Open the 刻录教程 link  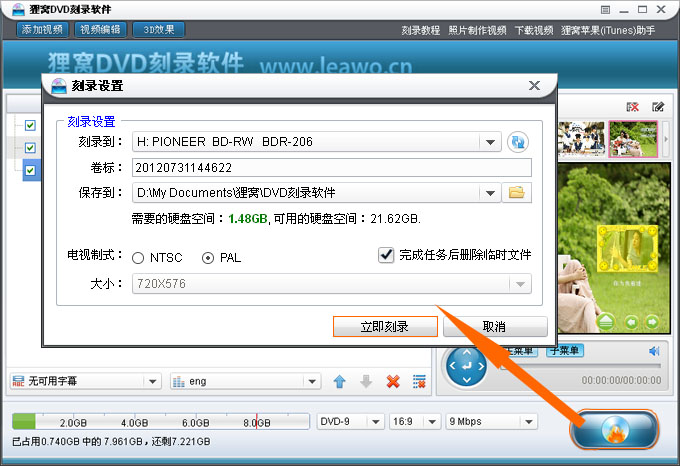(x=420, y=30)
